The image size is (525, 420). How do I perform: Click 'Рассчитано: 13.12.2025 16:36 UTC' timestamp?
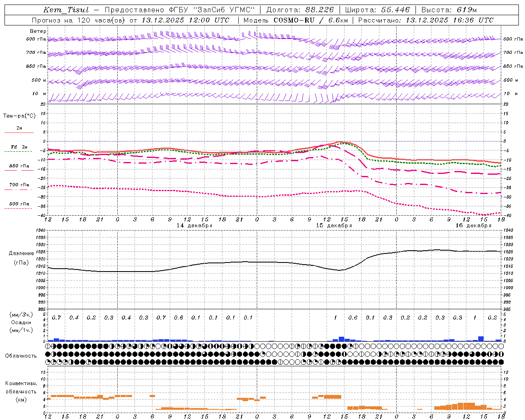point(426,20)
